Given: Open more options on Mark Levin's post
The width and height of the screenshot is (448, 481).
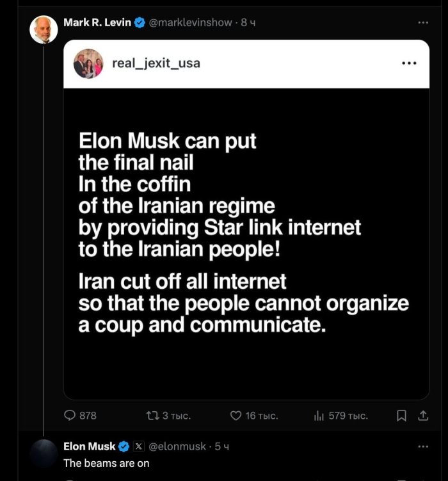Looking at the screenshot, I should point(422,23).
